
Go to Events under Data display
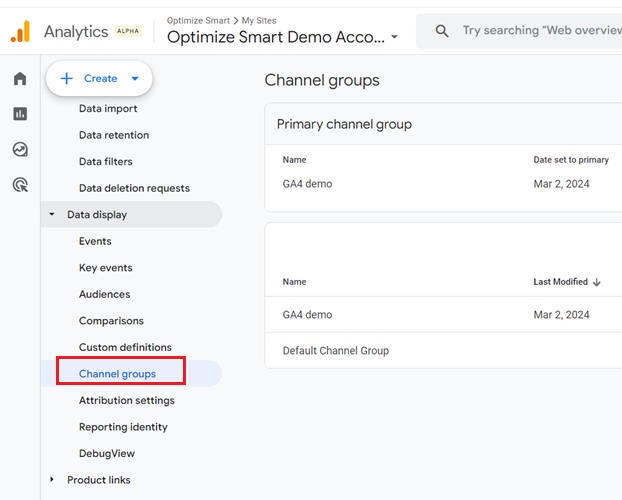[x=95, y=241]
